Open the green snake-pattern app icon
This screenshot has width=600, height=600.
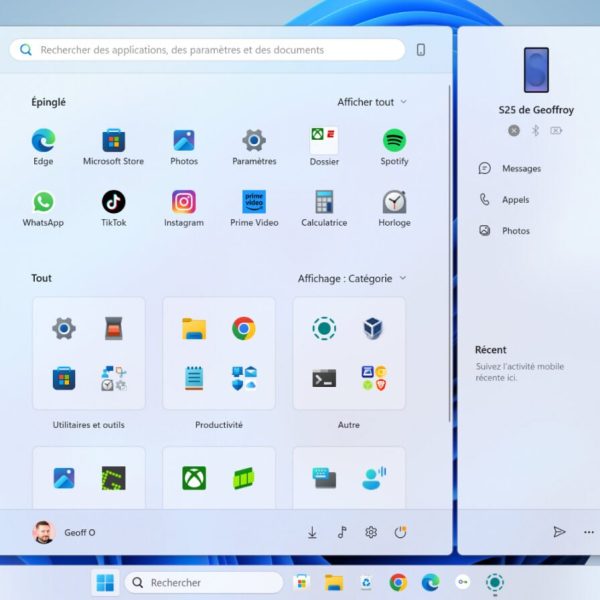114,478
